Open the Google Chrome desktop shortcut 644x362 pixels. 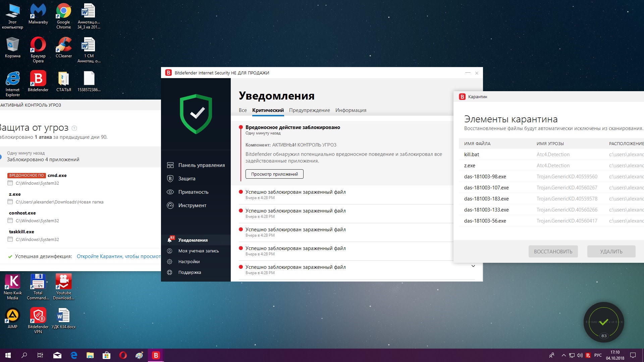64,16
